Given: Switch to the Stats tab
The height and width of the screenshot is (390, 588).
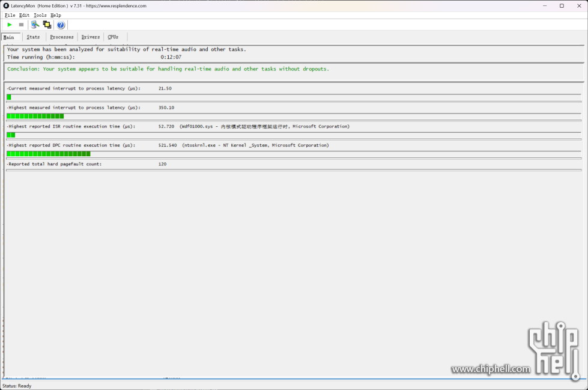Looking at the screenshot, I should coord(33,37).
